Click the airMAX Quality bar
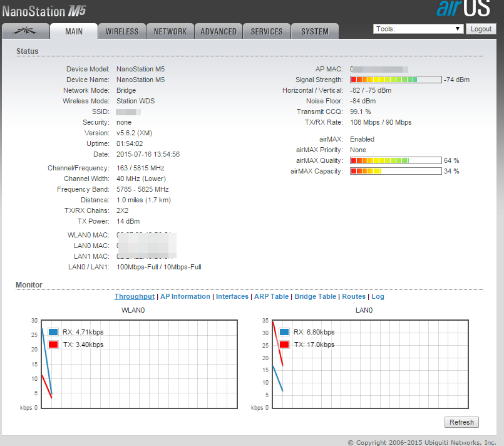504x446 pixels. tap(396, 160)
